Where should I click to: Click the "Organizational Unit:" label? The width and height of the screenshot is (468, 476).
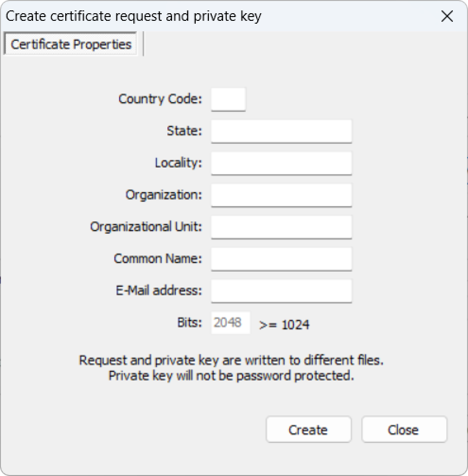point(146,227)
